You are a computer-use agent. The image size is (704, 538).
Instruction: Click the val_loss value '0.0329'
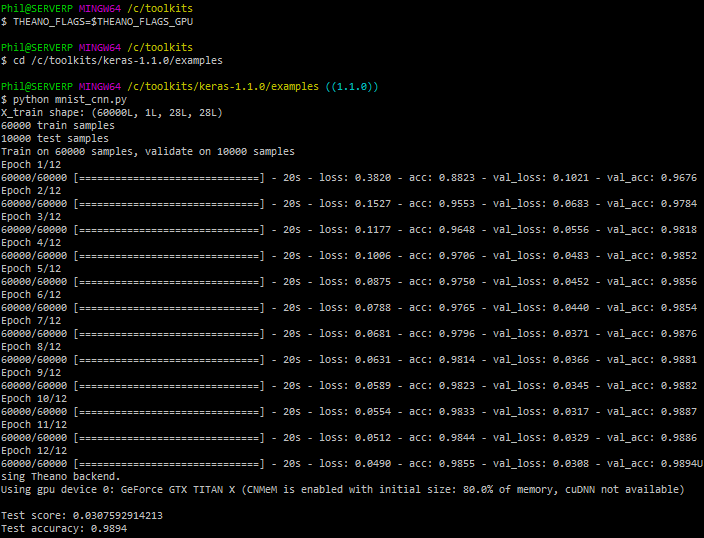pos(571,438)
